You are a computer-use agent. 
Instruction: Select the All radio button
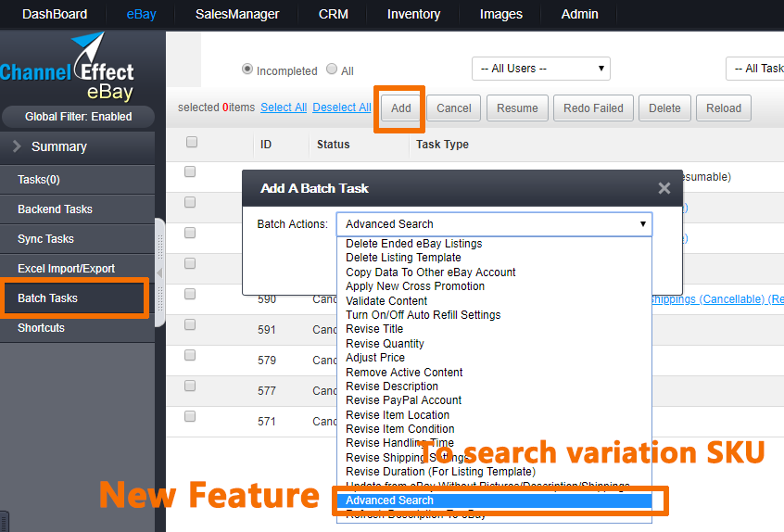[x=332, y=69]
